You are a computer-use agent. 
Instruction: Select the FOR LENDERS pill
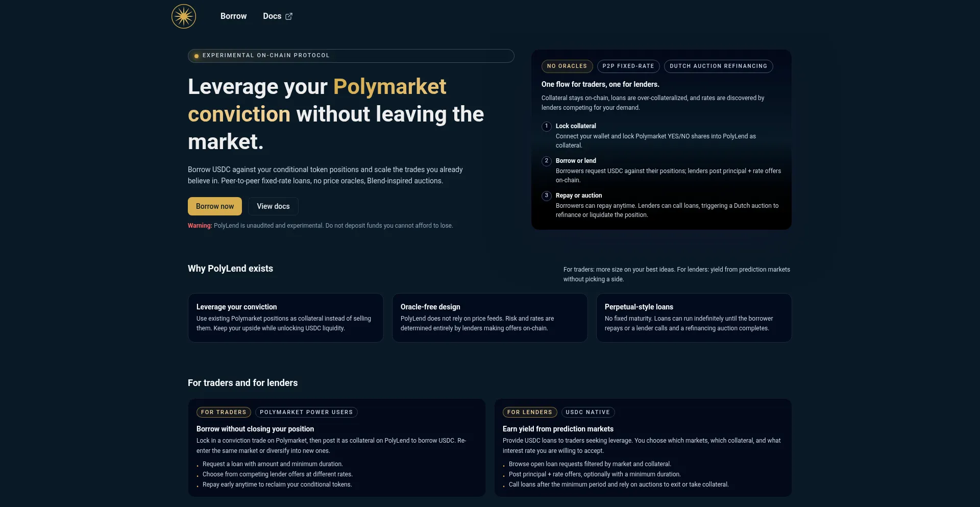point(529,412)
